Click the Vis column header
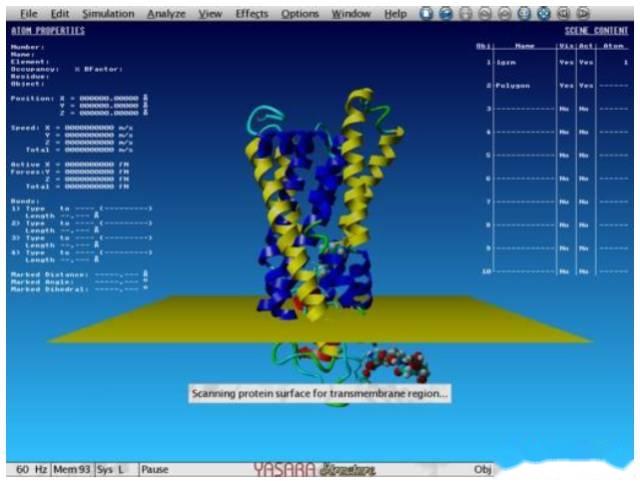Screen dimensions: 640x481 tap(567, 46)
